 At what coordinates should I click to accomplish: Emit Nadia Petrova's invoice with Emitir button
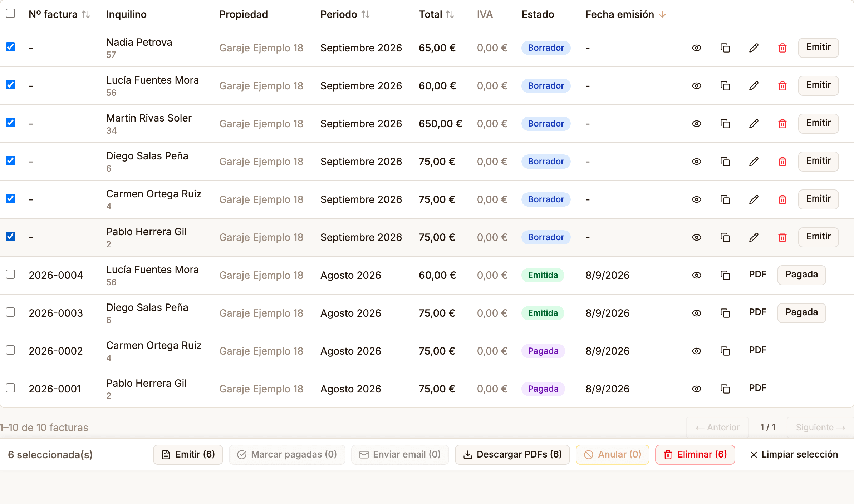[818, 48]
